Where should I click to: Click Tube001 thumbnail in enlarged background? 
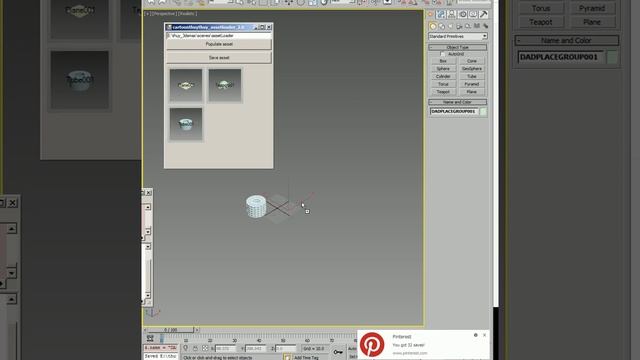tap(80, 80)
